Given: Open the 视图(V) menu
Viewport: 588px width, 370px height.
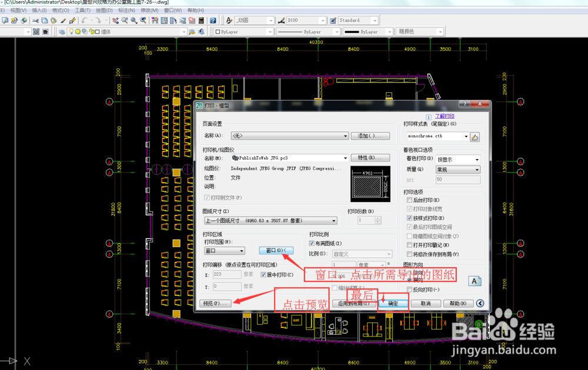Looking at the screenshot, I should coord(18,11).
